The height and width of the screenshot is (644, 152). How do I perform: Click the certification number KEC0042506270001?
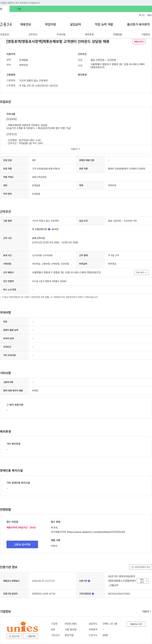[x=119, y=594]
